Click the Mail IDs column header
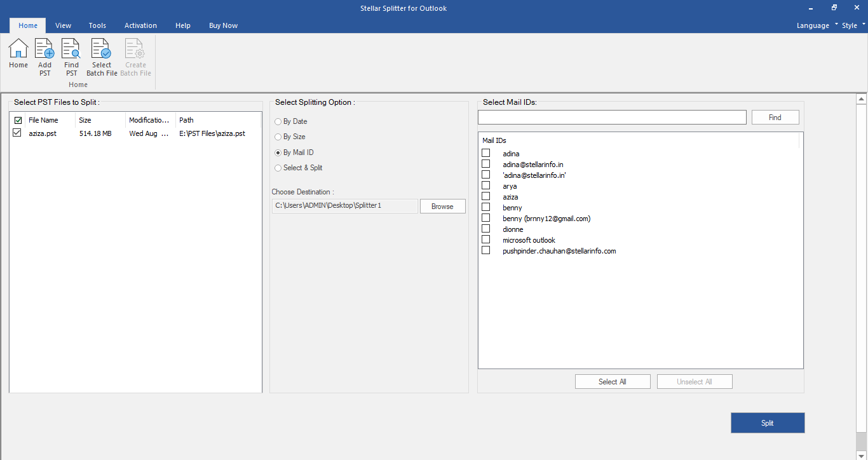Viewport: 868px width, 460px height. [x=639, y=140]
